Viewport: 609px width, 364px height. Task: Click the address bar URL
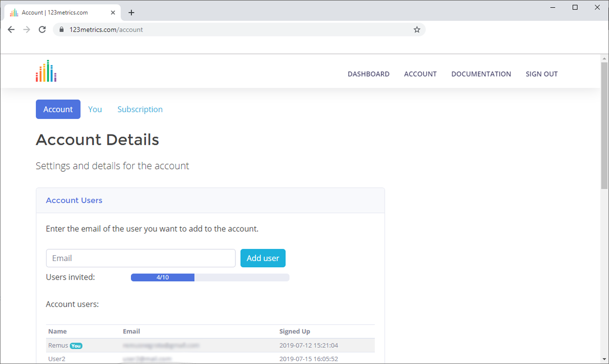tap(106, 30)
